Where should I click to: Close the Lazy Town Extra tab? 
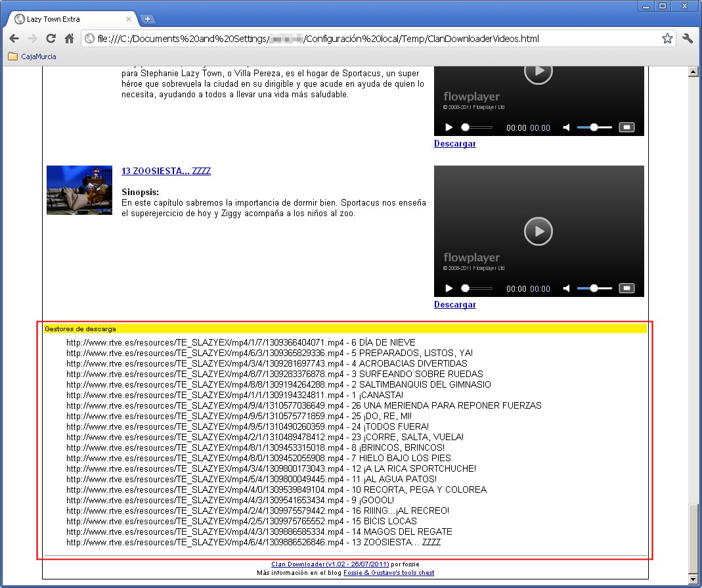(129, 19)
